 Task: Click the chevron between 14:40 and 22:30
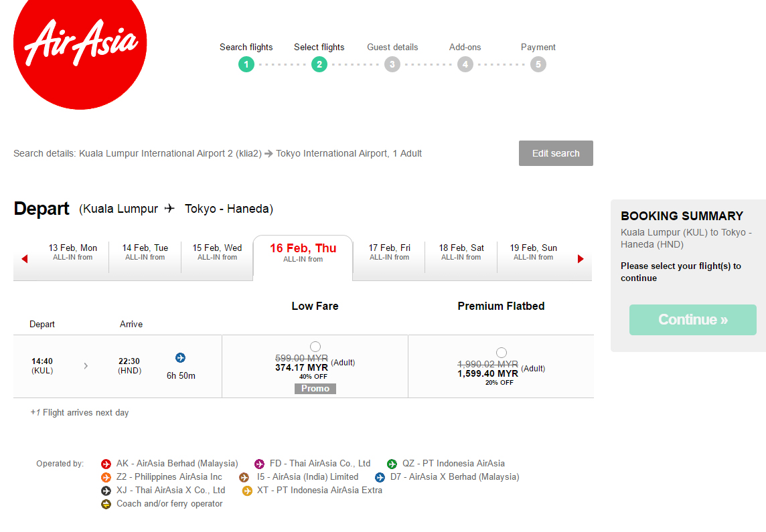86,365
